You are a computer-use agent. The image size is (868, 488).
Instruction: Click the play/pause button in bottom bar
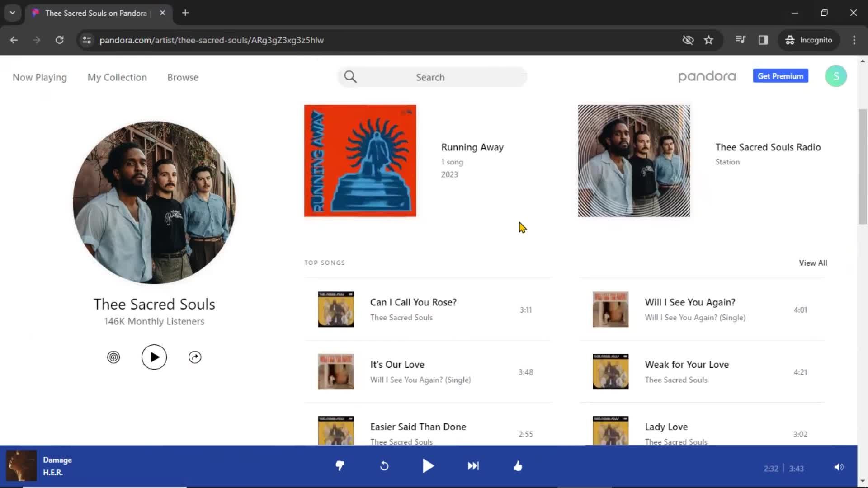click(428, 466)
